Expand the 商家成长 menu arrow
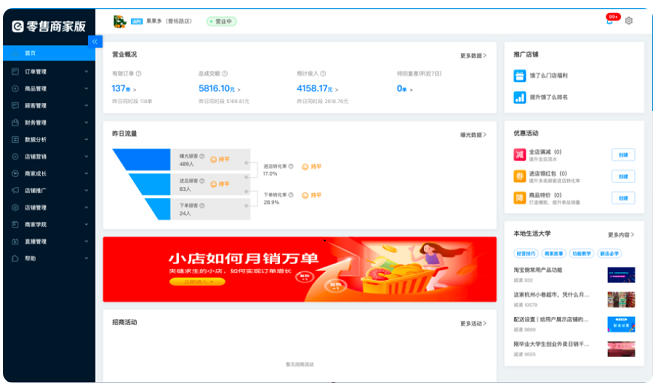This screenshot has height=390, width=657. (86, 173)
